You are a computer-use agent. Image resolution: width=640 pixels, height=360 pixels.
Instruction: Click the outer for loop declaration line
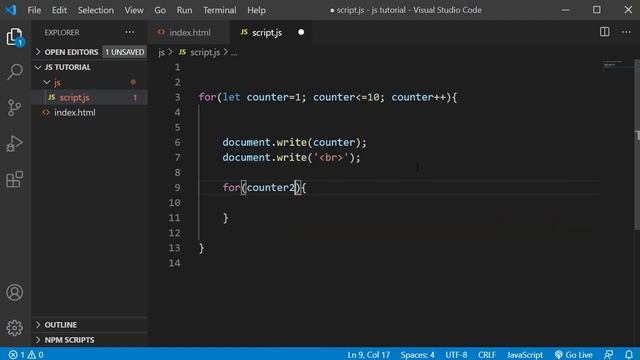pyautogui.click(x=328, y=97)
